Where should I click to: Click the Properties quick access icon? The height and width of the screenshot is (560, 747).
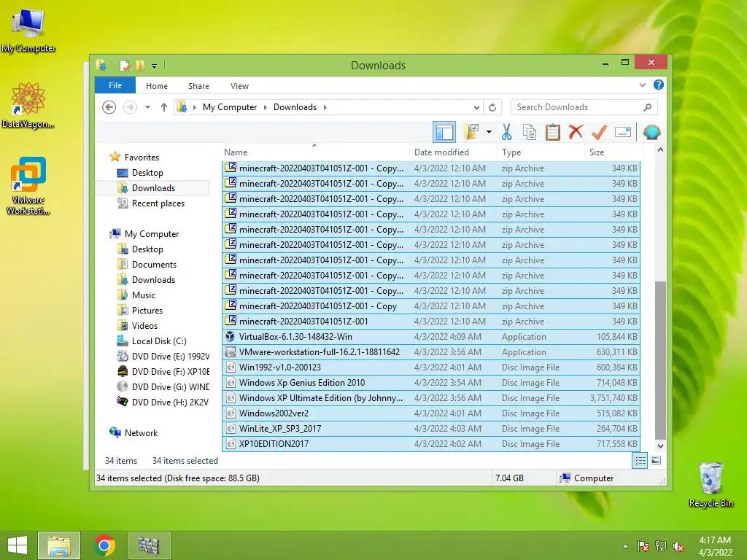(x=124, y=65)
